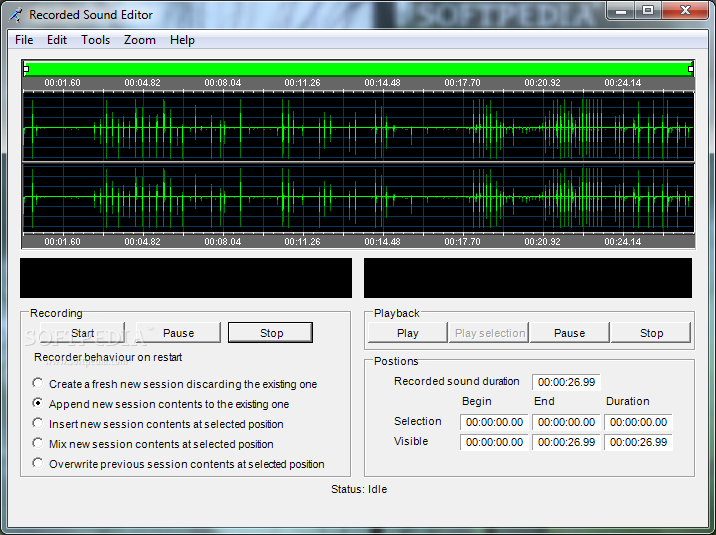This screenshot has width=716, height=535.
Task: Pause the recording
Action: [x=179, y=333]
